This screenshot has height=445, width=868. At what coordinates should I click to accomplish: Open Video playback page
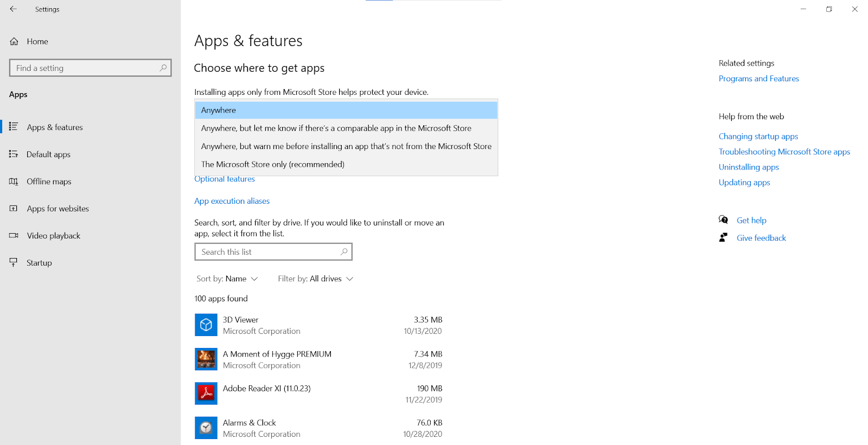91,235
